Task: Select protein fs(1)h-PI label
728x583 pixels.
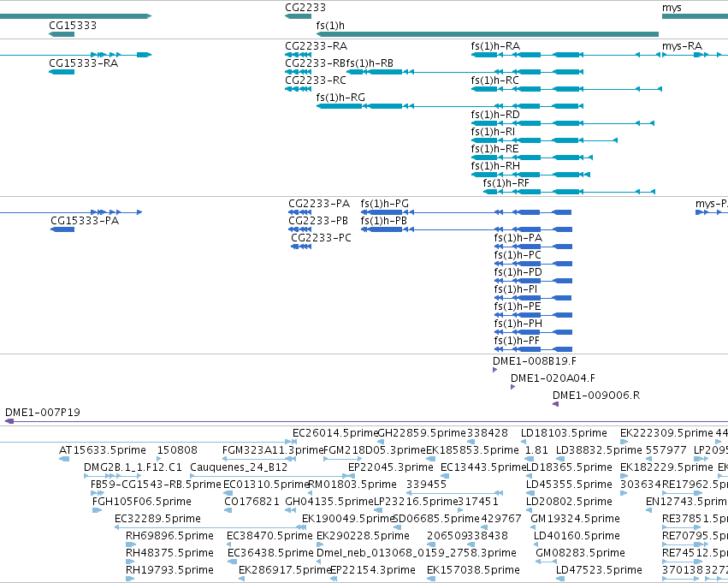Action: pos(515,289)
